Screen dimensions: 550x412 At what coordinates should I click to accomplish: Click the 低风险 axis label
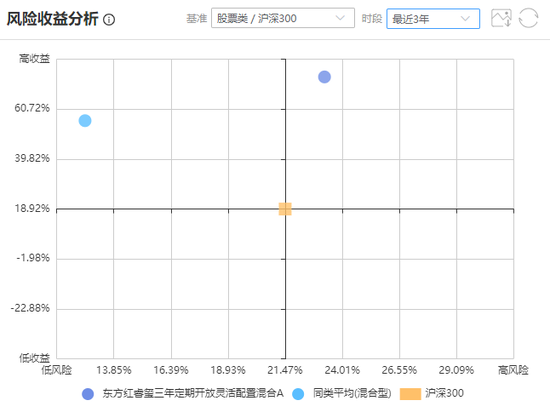click(56, 370)
